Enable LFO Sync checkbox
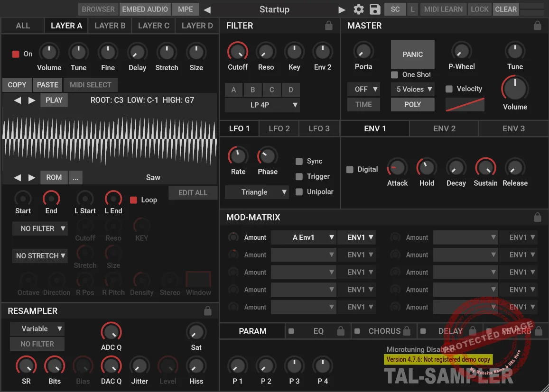This screenshot has width=549, height=392. (x=299, y=161)
